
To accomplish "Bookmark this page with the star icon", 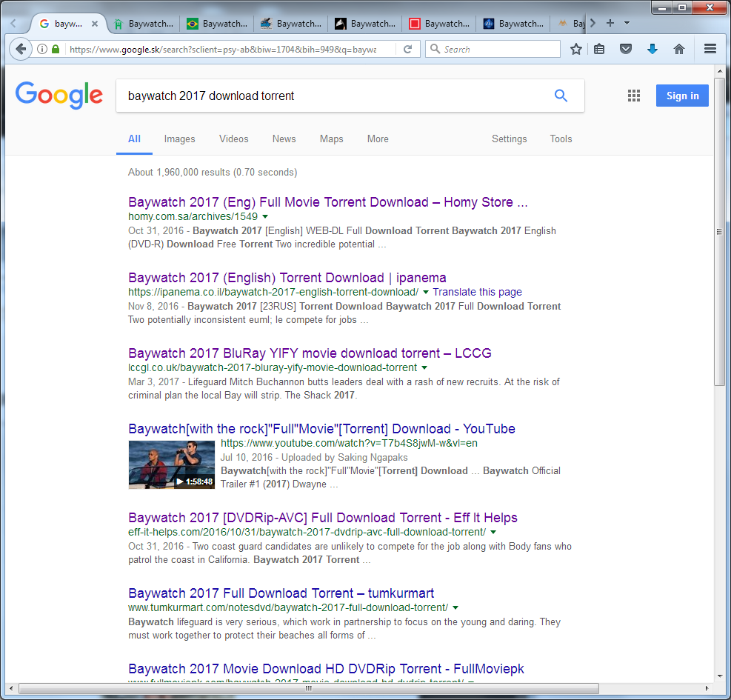I will pos(576,49).
